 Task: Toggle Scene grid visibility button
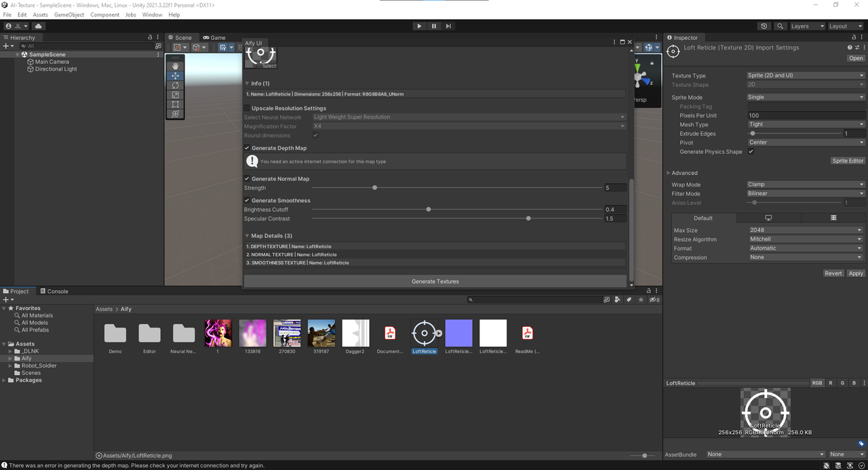click(223, 47)
